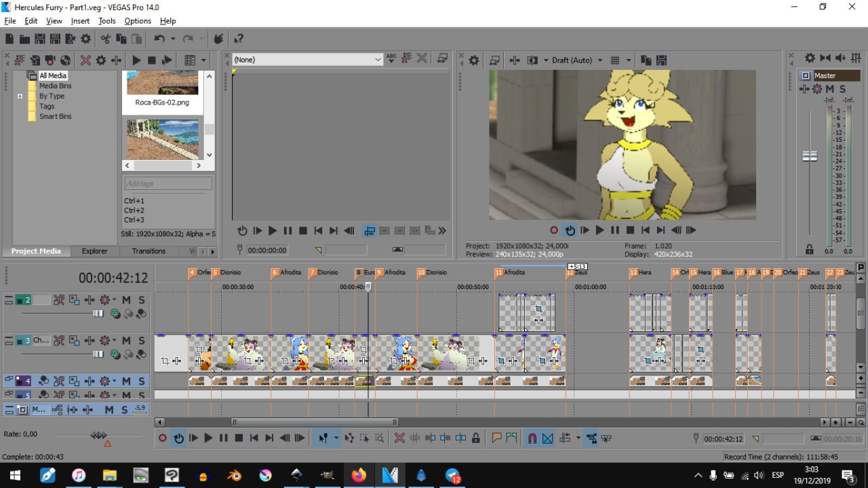The height and width of the screenshot is (488, 868).
Task: Open Overlays grid dropdown arrow in preview
Action: (629, 60)
